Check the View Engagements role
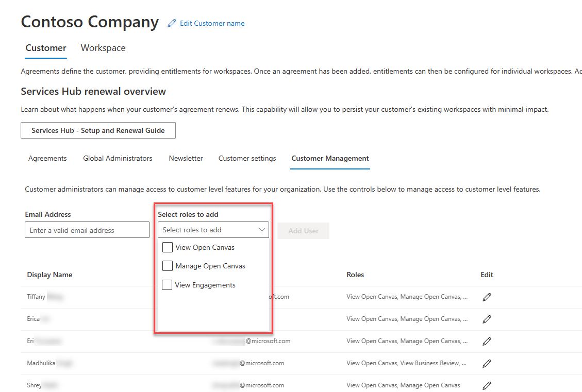Screen dimensions: 582x392 tap(167, 285)
